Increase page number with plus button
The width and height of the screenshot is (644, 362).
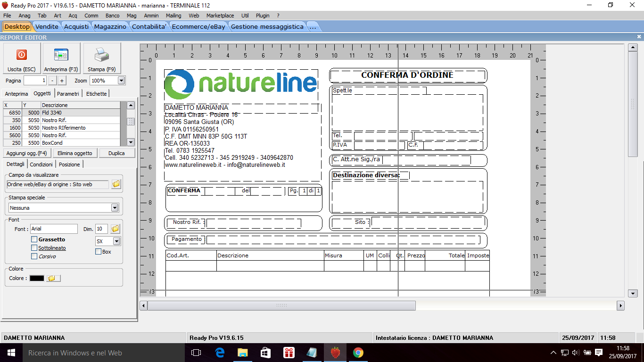pyautogui.click(x=62, y=81)
